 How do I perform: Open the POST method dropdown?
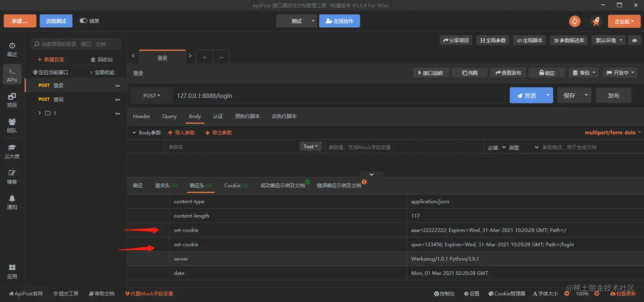[x=152, y=96]
